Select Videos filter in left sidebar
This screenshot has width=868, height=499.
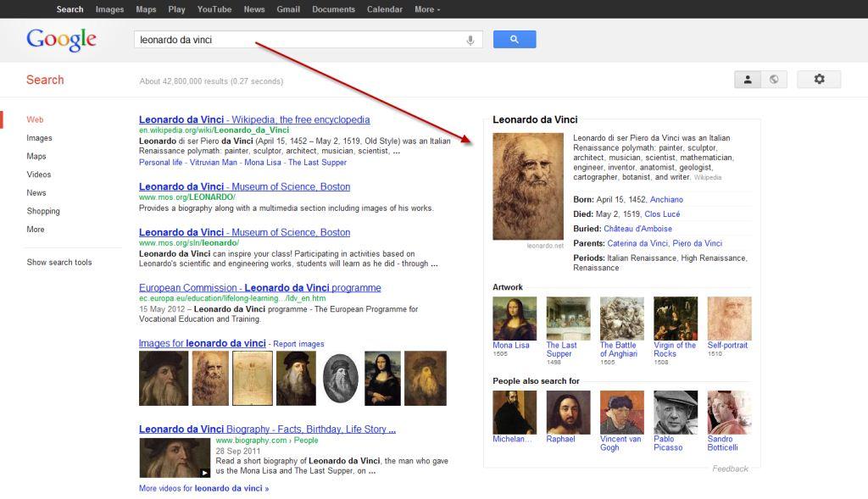(x=39, y=175)
